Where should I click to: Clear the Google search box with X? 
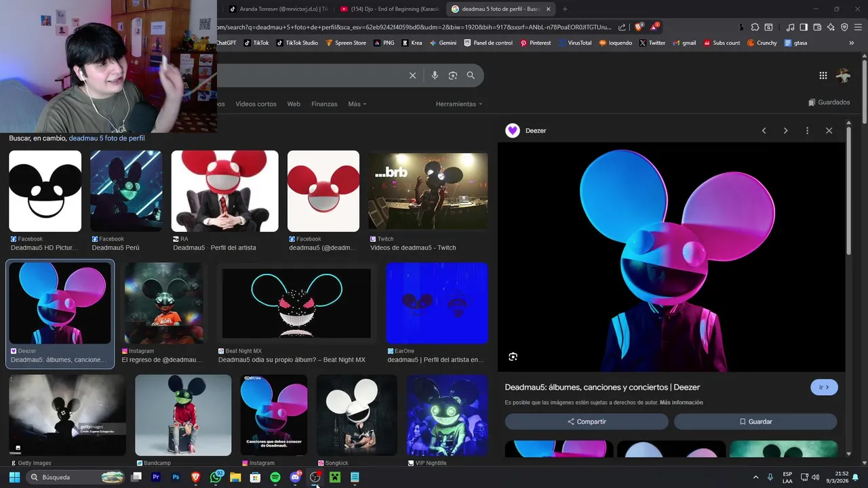412,75
